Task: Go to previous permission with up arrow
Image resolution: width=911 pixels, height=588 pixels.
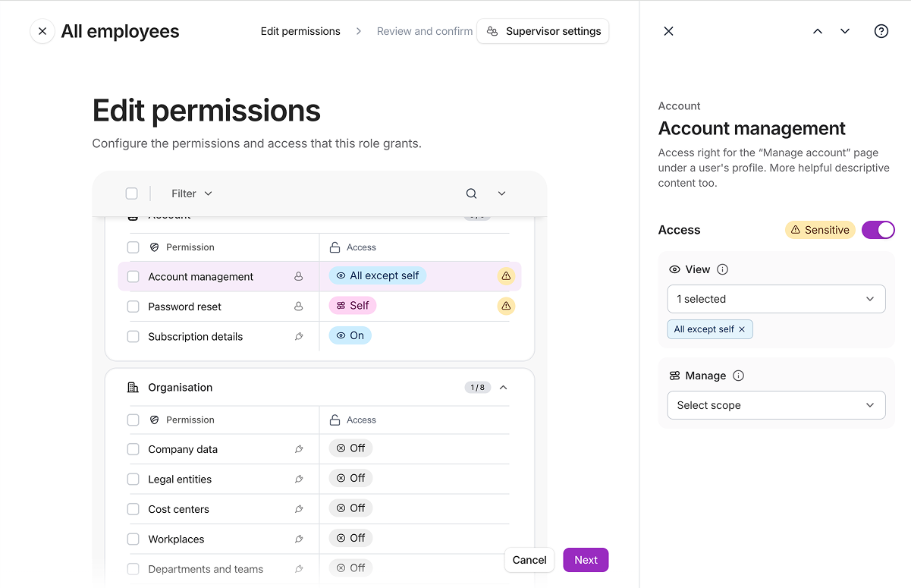Action: point(817,31)
